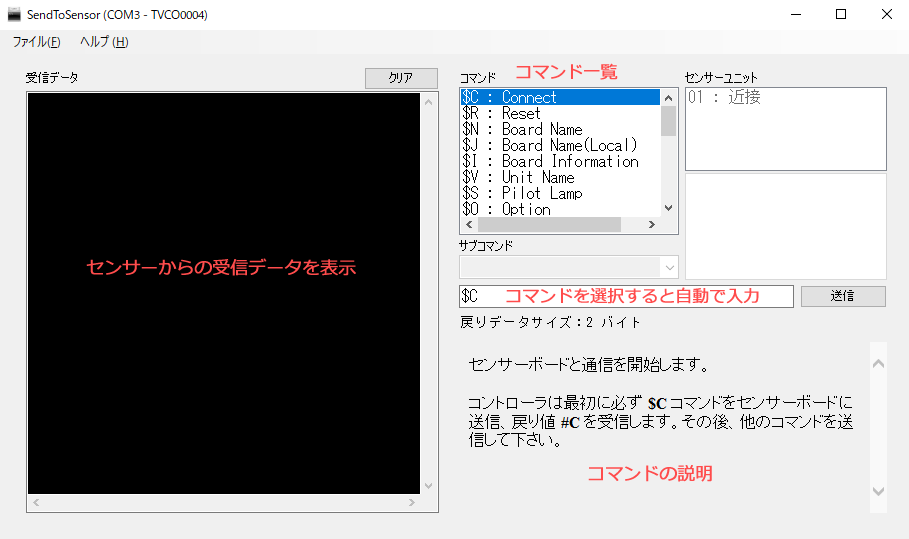
Task: Select the $V : Unit Name command
Action: 561,177
